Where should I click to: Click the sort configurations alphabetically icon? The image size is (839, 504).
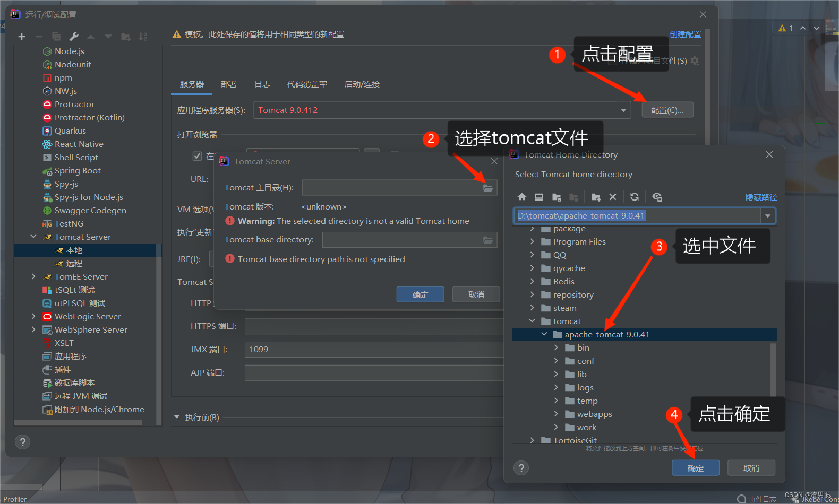(x=143, y=37)
